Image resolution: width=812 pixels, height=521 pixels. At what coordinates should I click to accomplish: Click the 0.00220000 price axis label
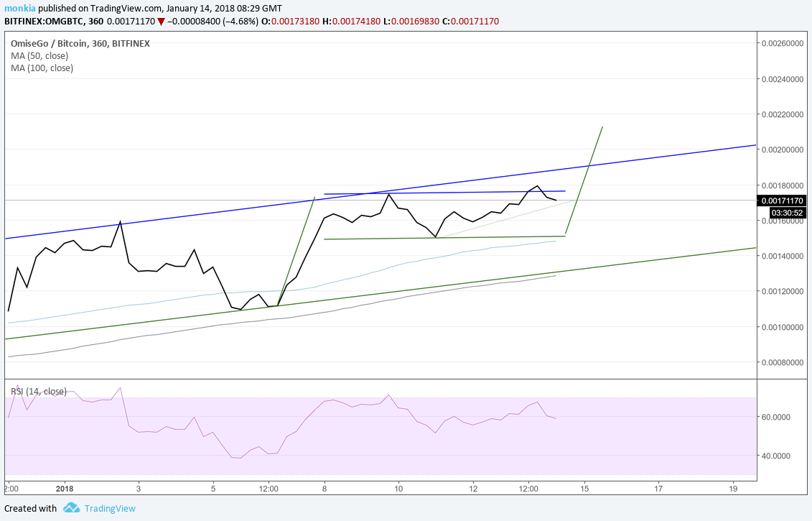pyautogui.click(x=783, y=114)
